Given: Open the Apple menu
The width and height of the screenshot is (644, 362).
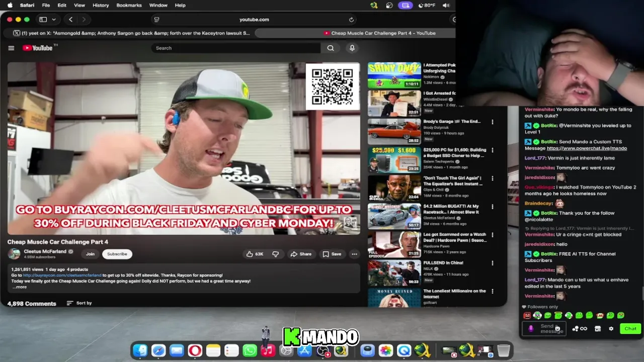Looking at the screenshot, I should pyautogui.click(x=10, y=5).
